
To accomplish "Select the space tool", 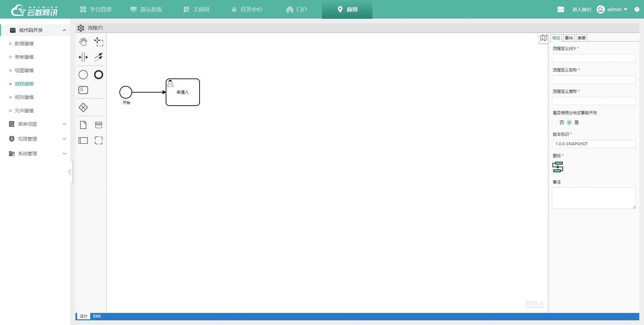I will click(83, 57).
